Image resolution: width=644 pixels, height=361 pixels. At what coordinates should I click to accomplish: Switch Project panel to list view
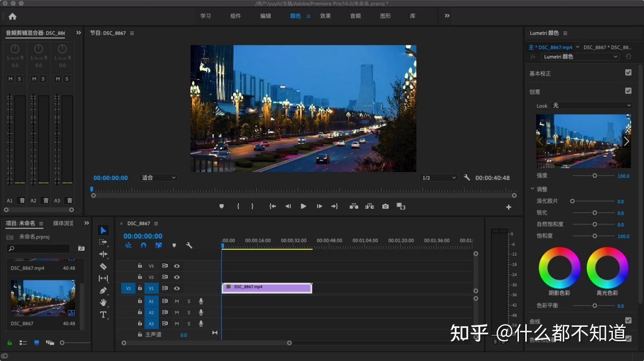(23, 342)
